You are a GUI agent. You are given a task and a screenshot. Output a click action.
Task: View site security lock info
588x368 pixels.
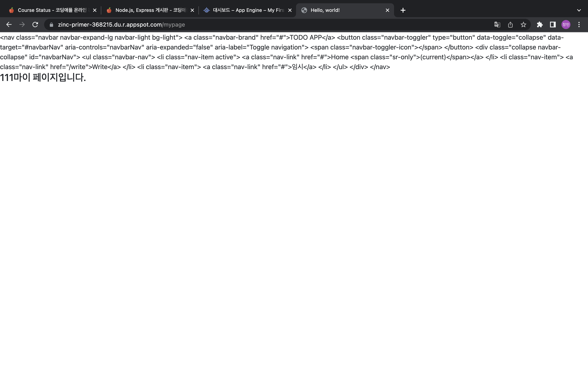tap(51, 25)
